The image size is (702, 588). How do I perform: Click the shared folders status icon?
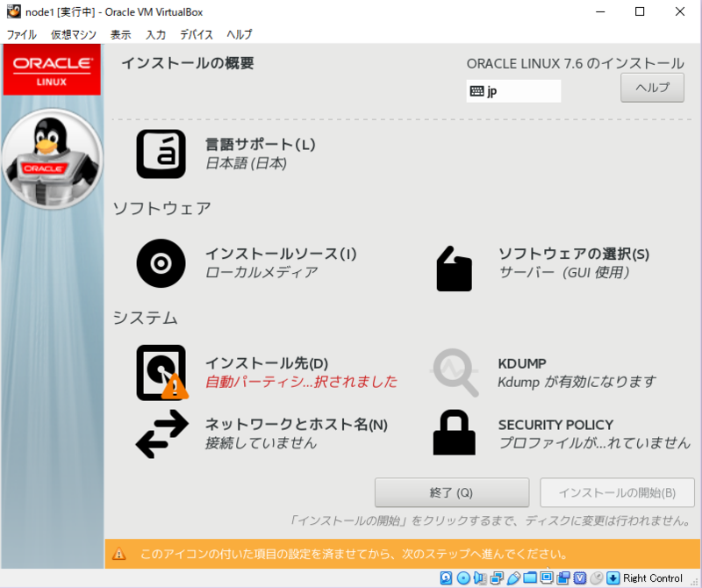point(530,578)
